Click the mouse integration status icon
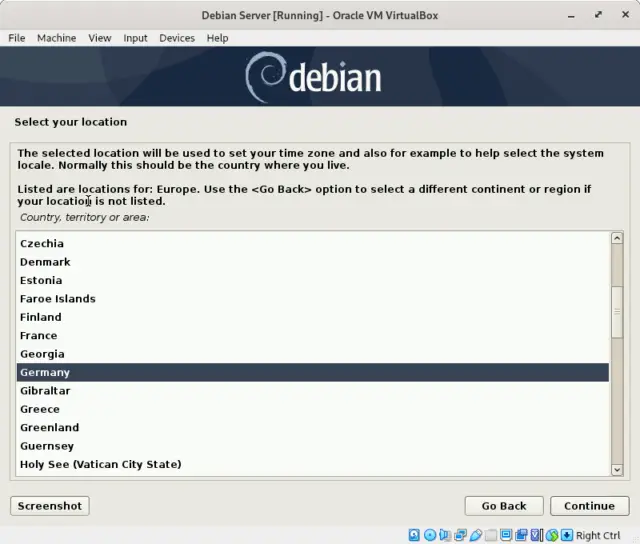 (x=552, y=535)
